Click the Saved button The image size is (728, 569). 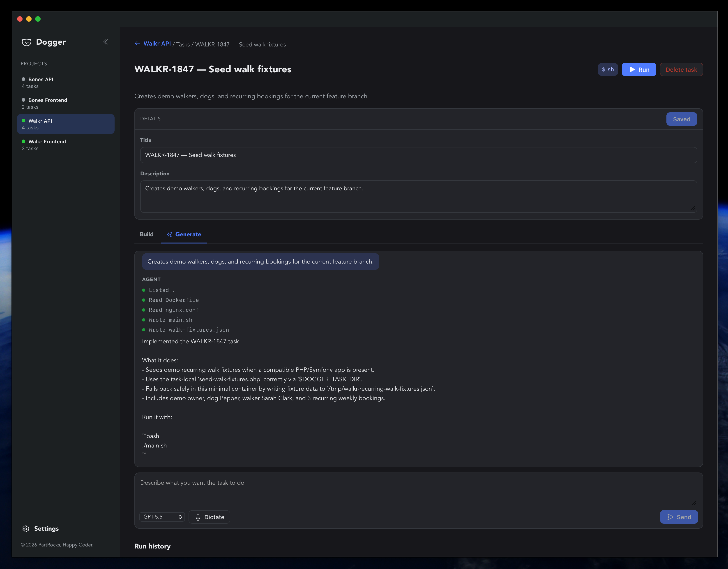[681, 119]
